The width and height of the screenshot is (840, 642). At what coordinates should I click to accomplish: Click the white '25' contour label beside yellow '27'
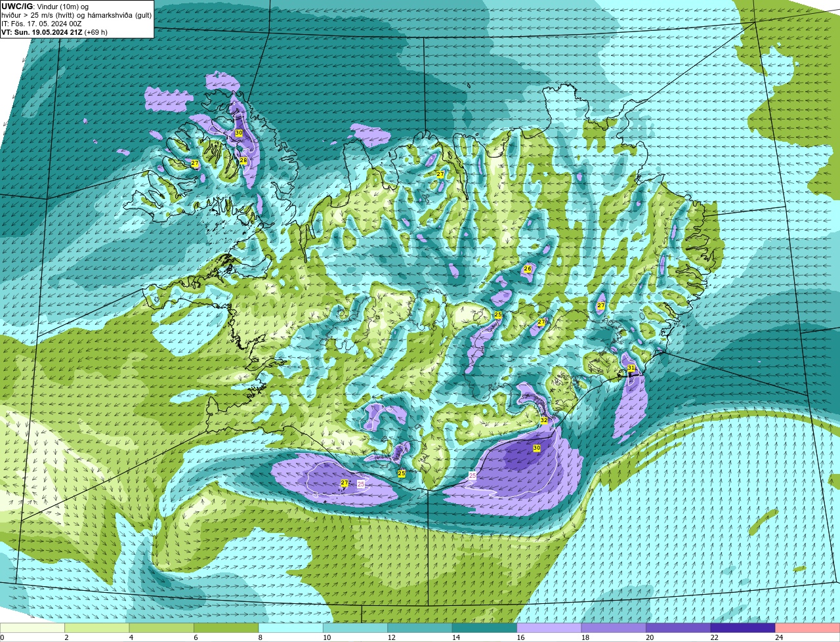(x=360, y=484)
